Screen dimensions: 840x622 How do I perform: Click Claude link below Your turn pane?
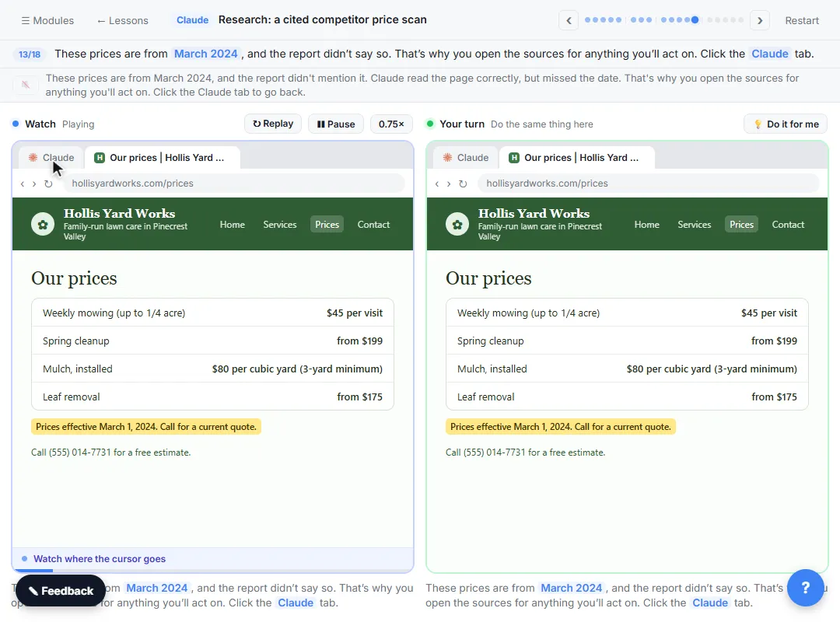(710, 603)
